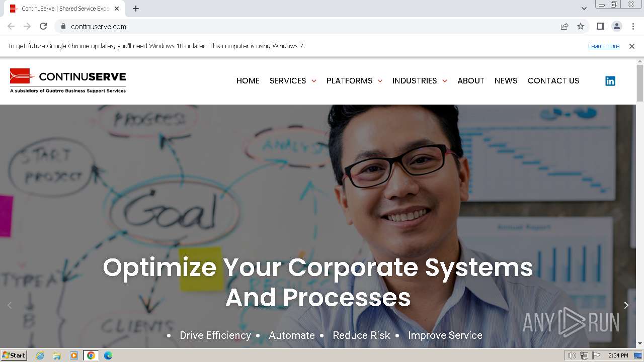Bookmark this tab with the star
The image size is (644, 362).
tap(581, 26)
